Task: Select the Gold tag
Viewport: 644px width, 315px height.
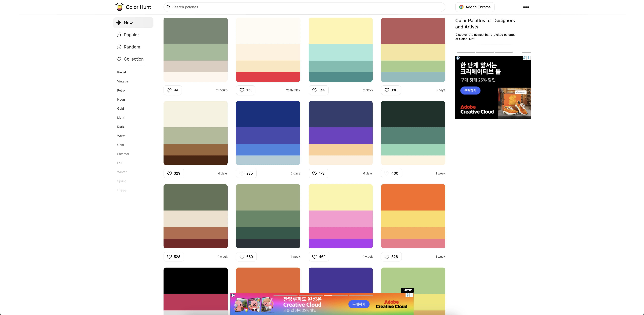Action: point(120,109)
